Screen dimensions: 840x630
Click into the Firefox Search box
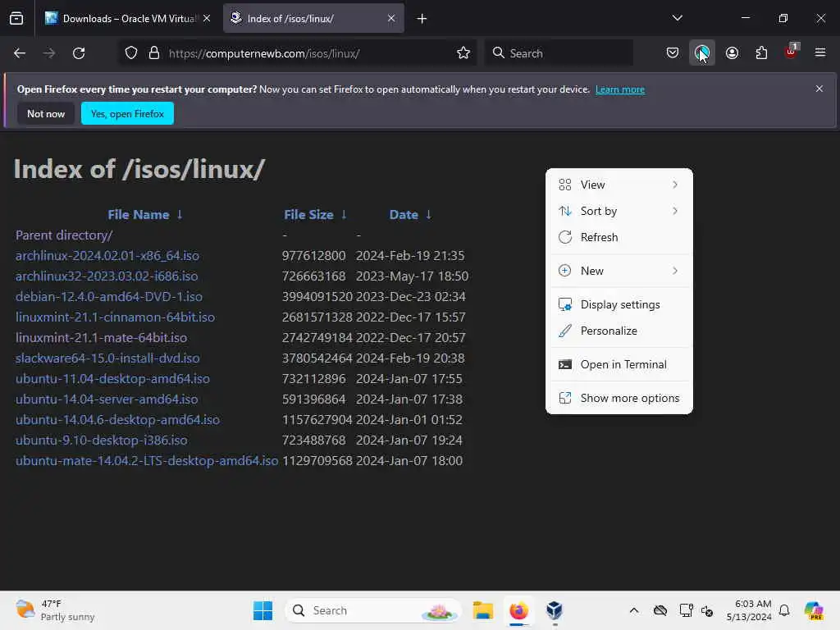tap(559, 53)
